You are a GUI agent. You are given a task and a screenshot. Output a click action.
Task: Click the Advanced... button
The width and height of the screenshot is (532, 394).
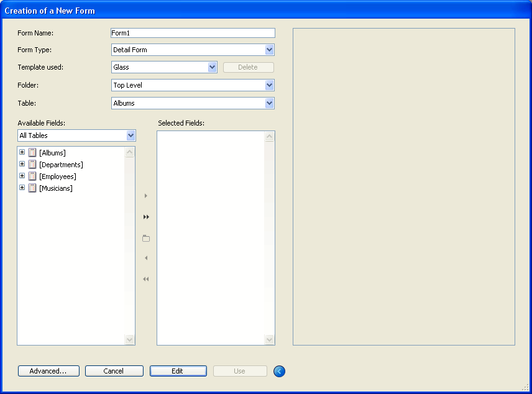48,371
